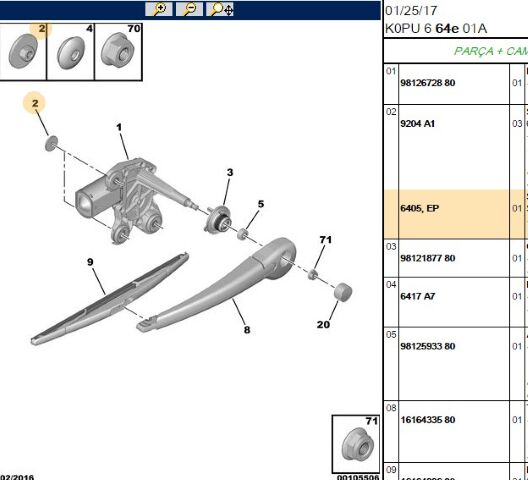Click the date 01/25/17
Screen dimensions: 528x480
(x=411, y=11)
